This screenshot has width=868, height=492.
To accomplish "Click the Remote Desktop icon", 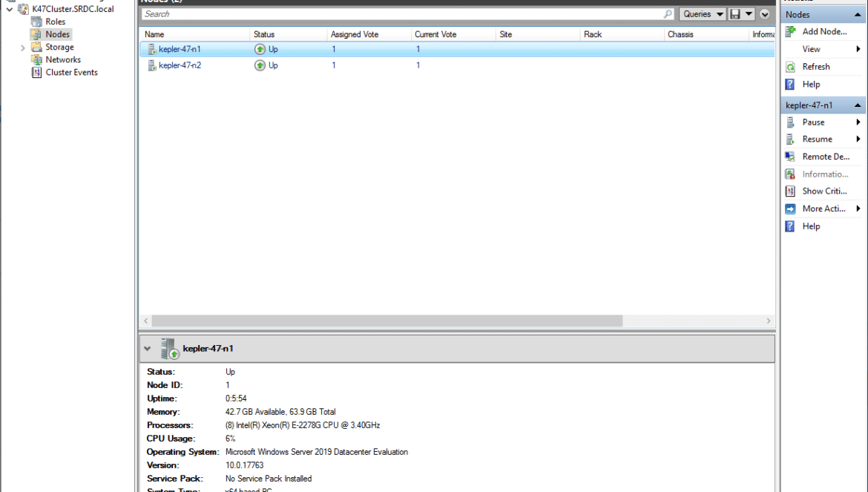I will point(791,157).
